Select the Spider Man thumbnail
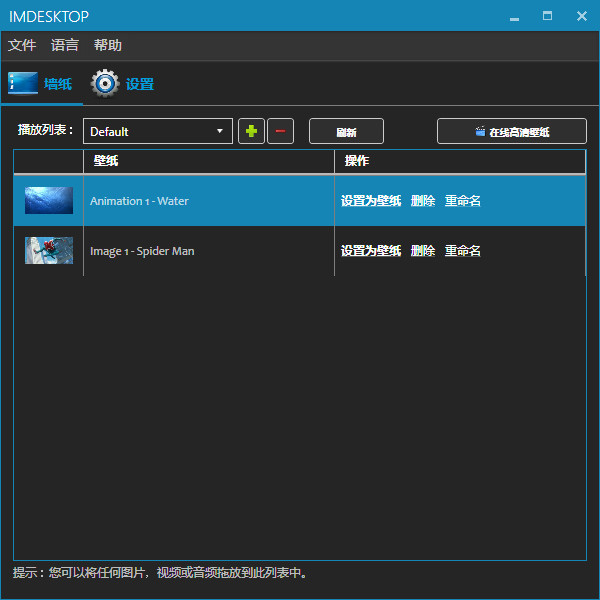This screenshot has width=600, height=600. pos(49,251)
